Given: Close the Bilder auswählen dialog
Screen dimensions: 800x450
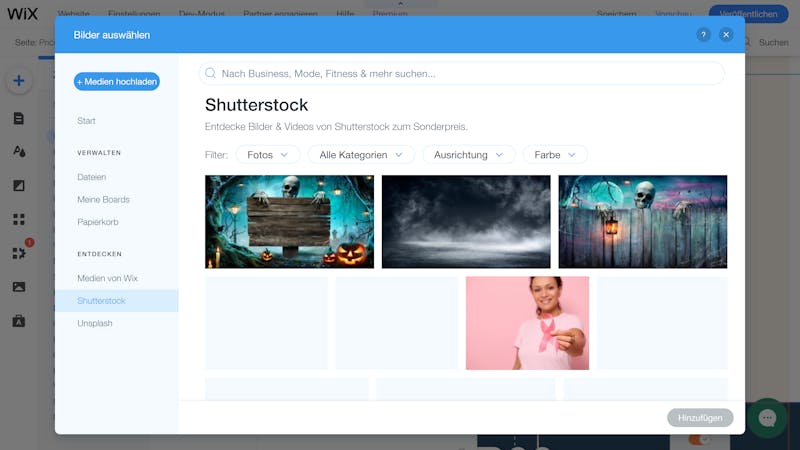Looking at the screenshot, I should [x=726, y=35].
